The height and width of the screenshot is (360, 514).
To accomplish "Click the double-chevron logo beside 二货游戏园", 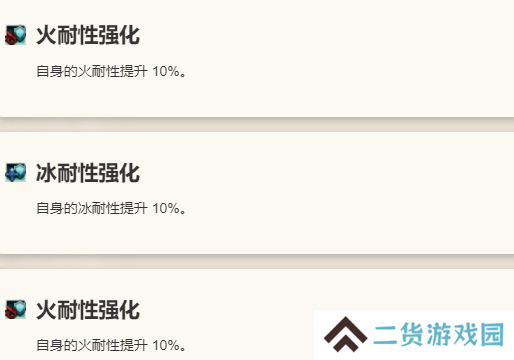I will point(346,334).
